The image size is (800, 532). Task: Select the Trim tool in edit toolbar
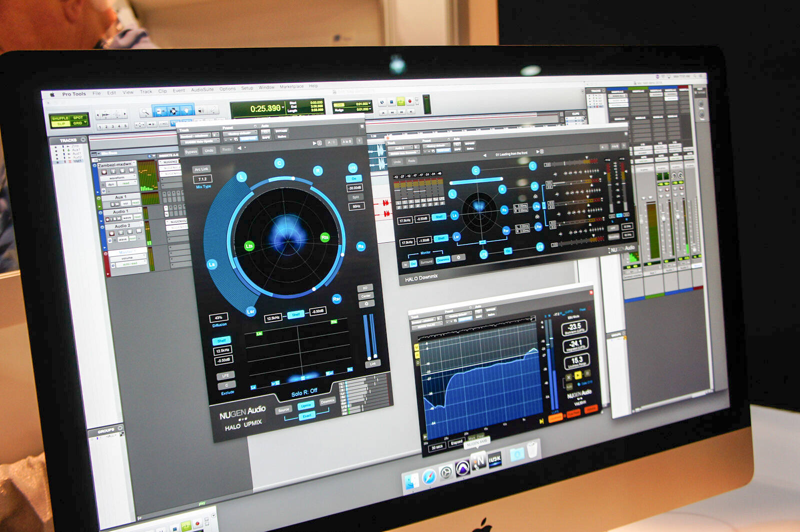(x=160, y=111)
